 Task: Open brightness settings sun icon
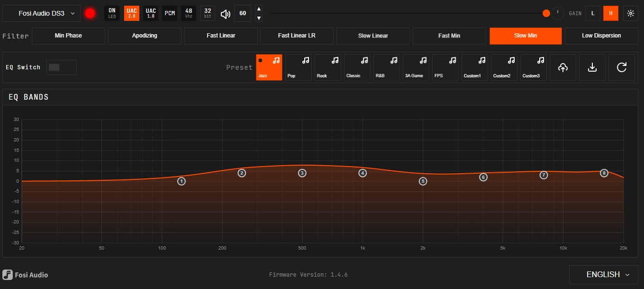[630, 13]
